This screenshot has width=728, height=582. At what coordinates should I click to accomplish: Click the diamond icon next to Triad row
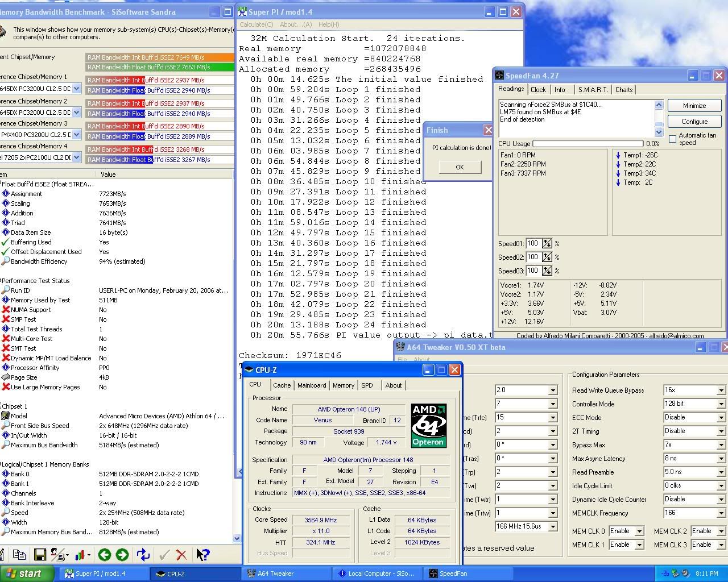click(6, 223)
